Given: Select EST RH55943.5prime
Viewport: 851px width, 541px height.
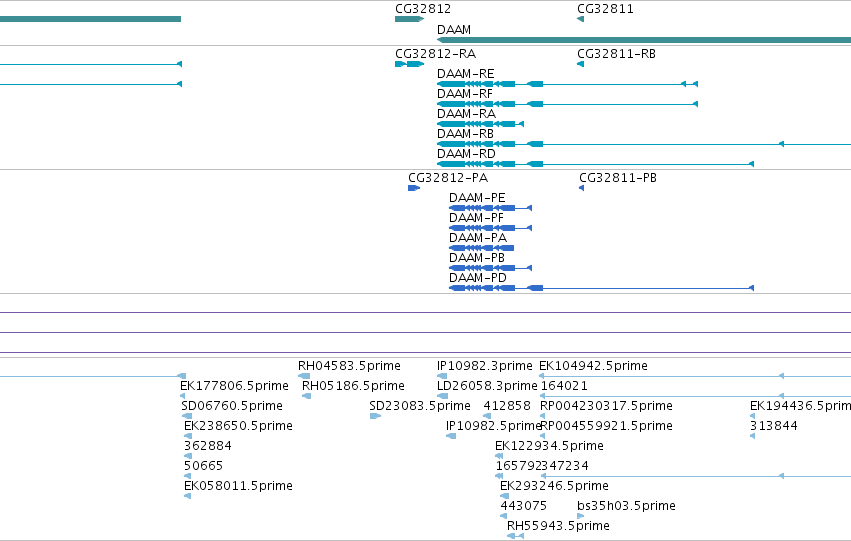Looking at the screenshot, I should 558,526.
